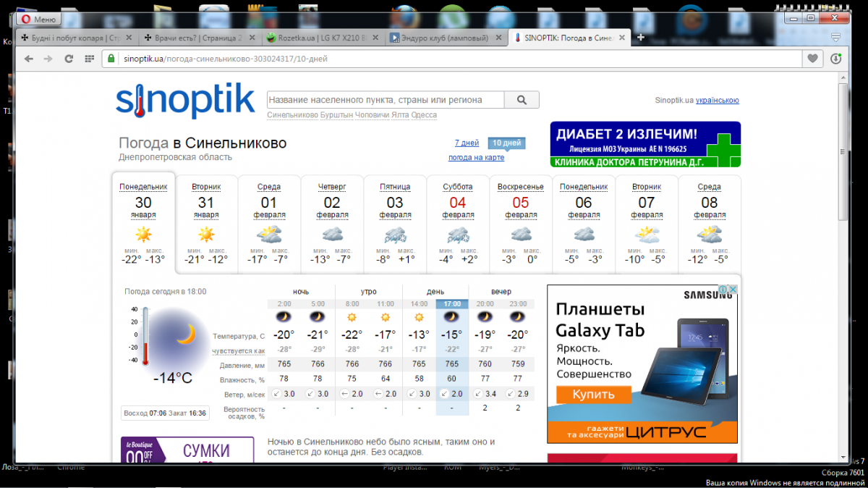Click weather icon for Среда 08 февраля
The height and width of the screenshot is (488, 868).
[x=710, y=234]
